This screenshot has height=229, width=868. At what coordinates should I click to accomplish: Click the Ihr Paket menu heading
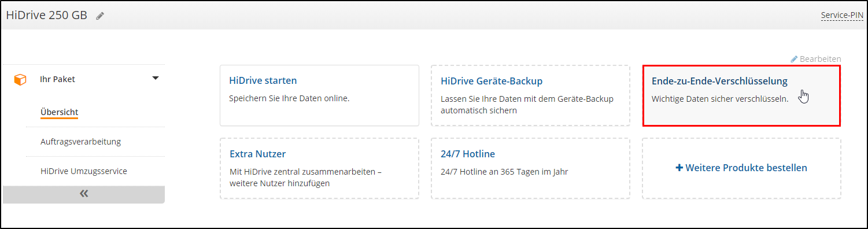pyautogui.click(x=57, y=79)
